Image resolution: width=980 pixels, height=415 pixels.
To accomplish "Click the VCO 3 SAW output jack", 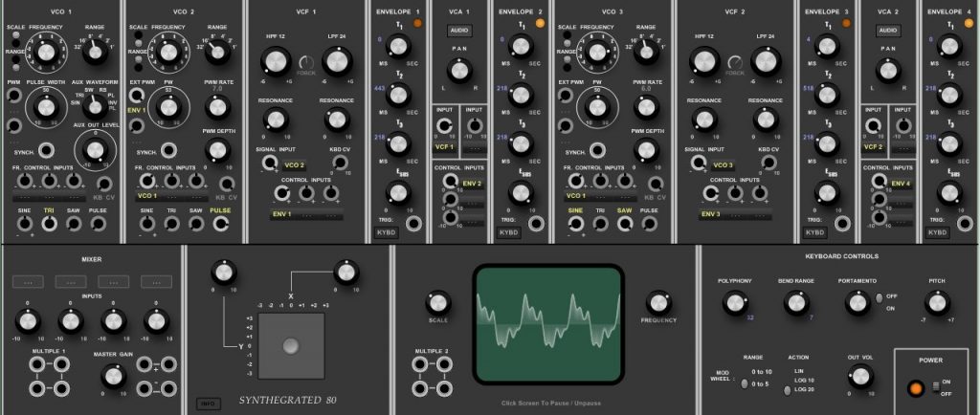I will [625, 224].
